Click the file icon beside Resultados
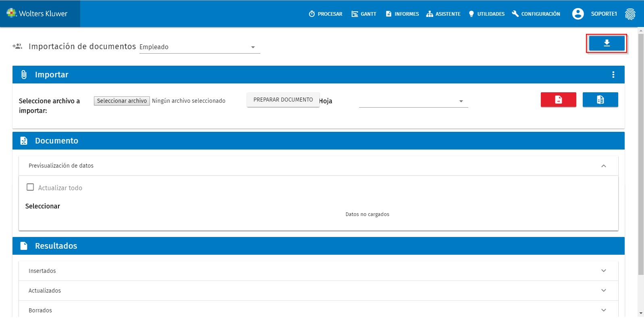Viewport: 644px width, 318px height. [24, 246]
